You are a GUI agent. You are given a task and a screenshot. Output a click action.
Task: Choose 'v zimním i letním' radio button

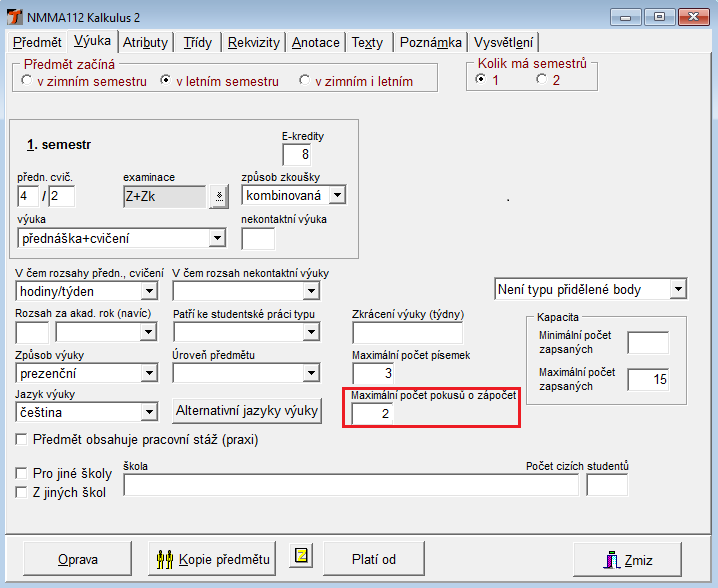(x=303, y=81)
